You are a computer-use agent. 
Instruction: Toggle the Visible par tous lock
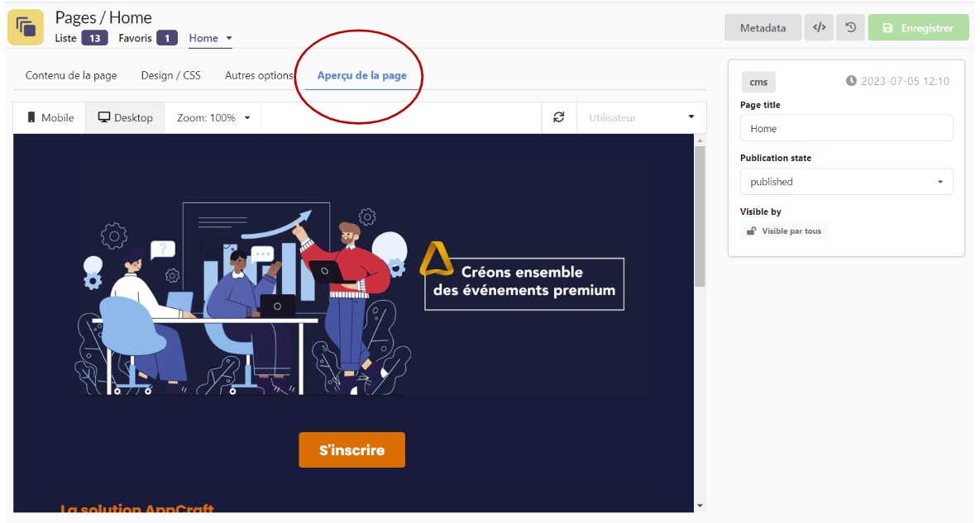point(784,231)
